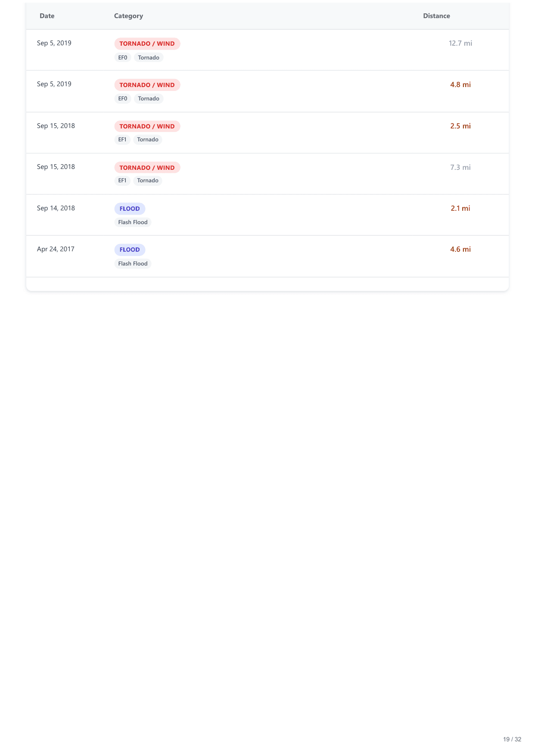Click Flash Flood tag in Sep 14, 2018 row

pyautogui.click(x=133, y=222)
